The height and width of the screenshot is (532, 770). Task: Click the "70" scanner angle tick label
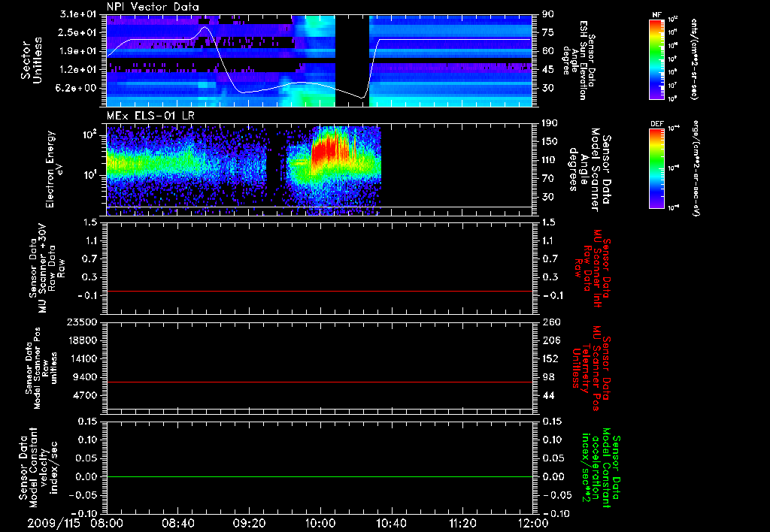tap(547, 179)
